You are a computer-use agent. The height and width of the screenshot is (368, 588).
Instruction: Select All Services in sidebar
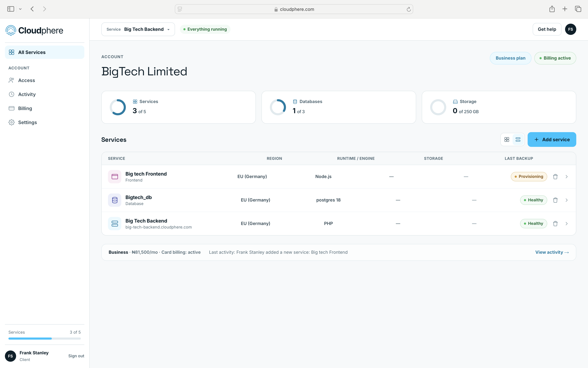(44, 52)
